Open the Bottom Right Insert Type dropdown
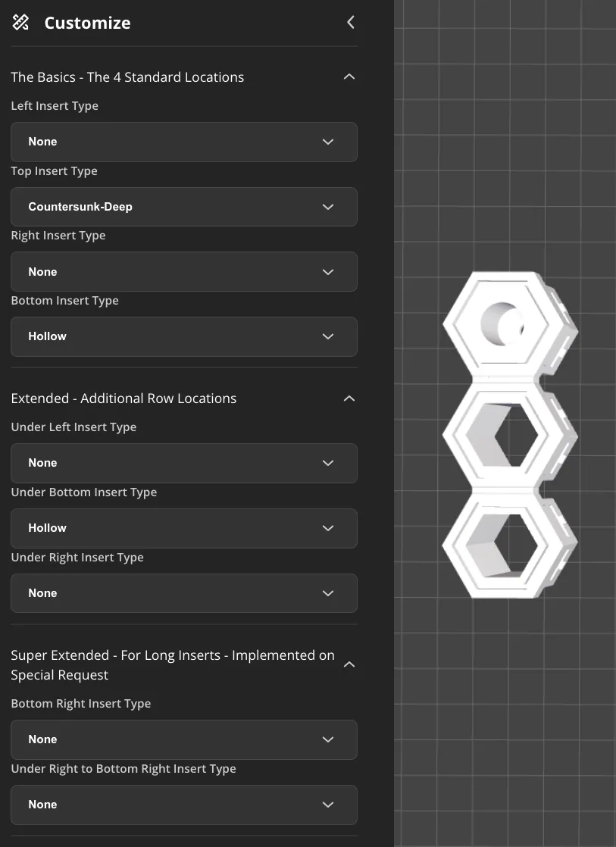This screenshot has height=847, width=616. pos(183,739)
